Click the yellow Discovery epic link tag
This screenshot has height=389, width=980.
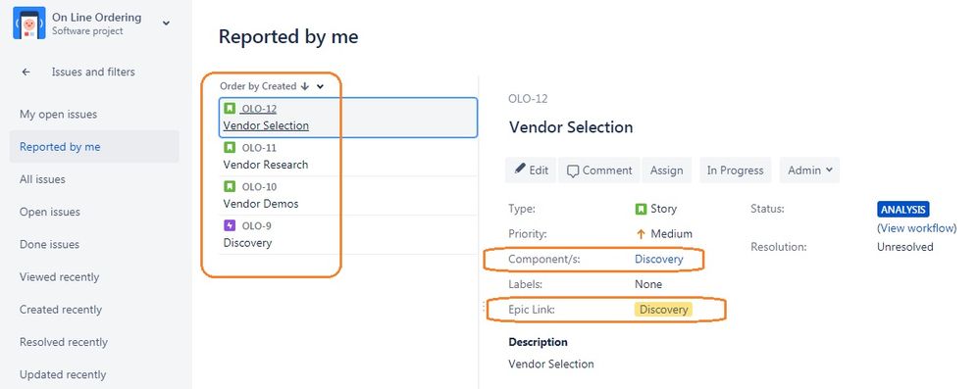(x=663, y=309)
